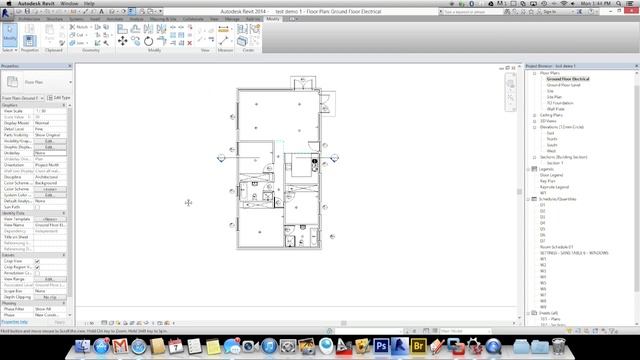Choose the Copy tool icon in the Modify panel

click(135, 41)
